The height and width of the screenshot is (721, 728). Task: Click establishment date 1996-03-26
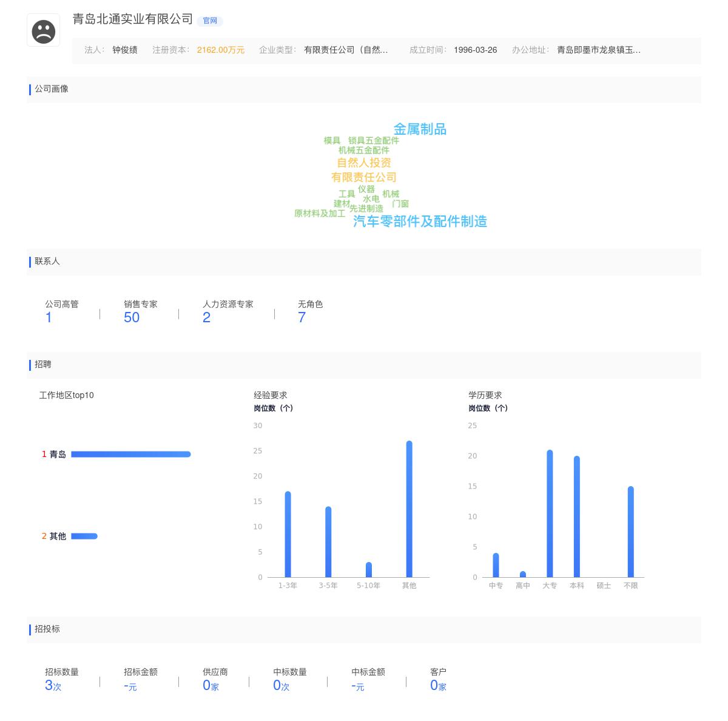(x=475, y=50)
